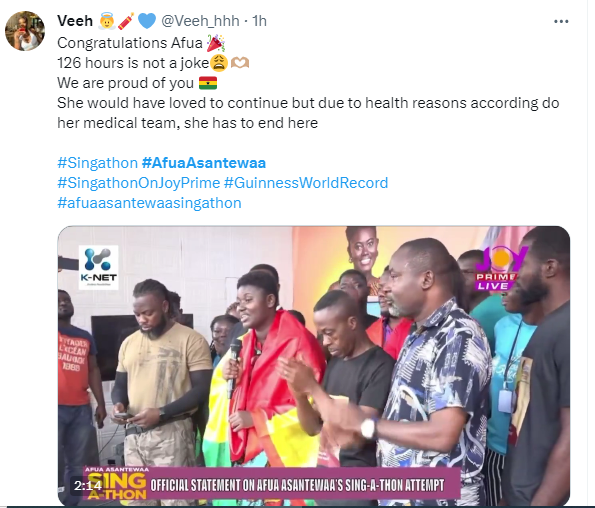
Task: Click the party popper emoji after Afua
Action: (x=216, y=43)
